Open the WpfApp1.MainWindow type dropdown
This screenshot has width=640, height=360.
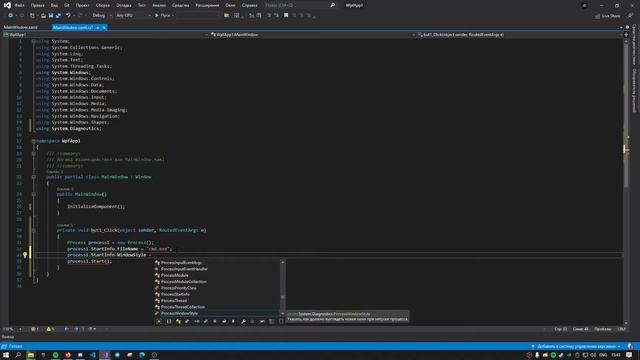pos(312,35)
